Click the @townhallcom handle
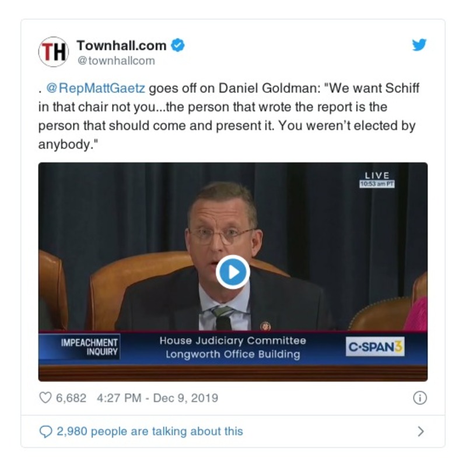This screenshot has width=466, height=476. [116, 61]
